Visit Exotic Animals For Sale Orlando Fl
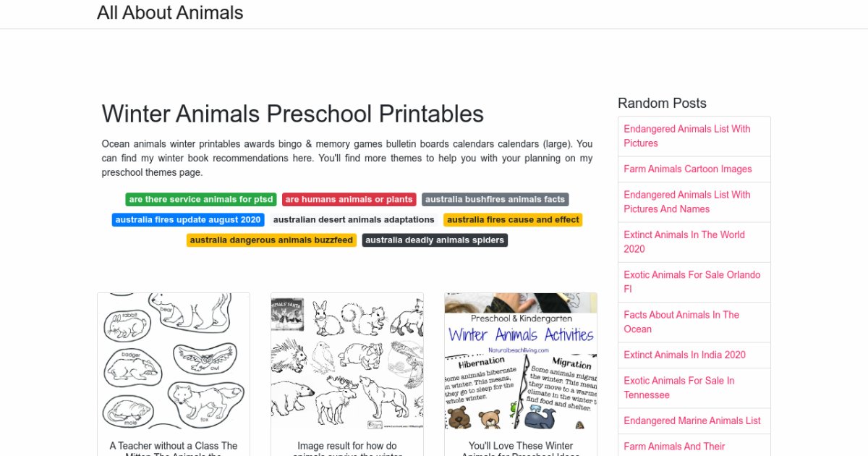The width and height of the screenshot is (868, 456). point(692,282)
